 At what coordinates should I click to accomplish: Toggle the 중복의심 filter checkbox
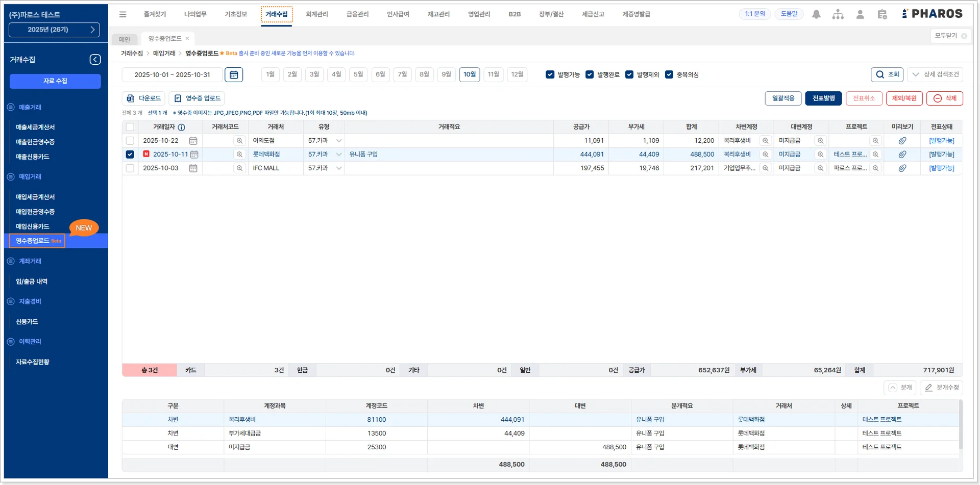(x=669, y=74)
